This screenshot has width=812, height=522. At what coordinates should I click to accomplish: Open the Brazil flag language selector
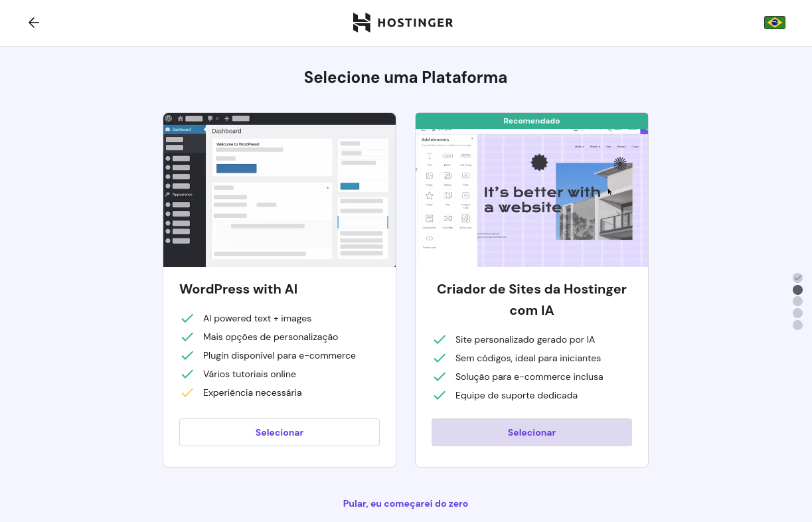tap(774, 23)
